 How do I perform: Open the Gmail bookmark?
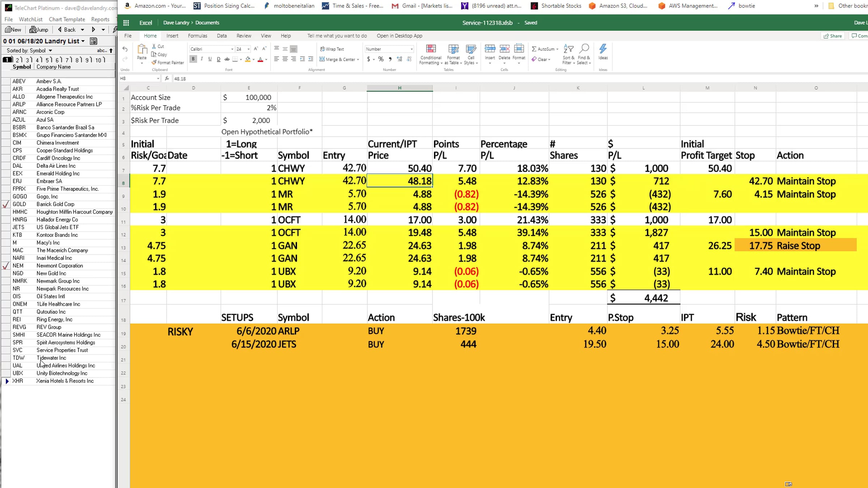(422, 6)
